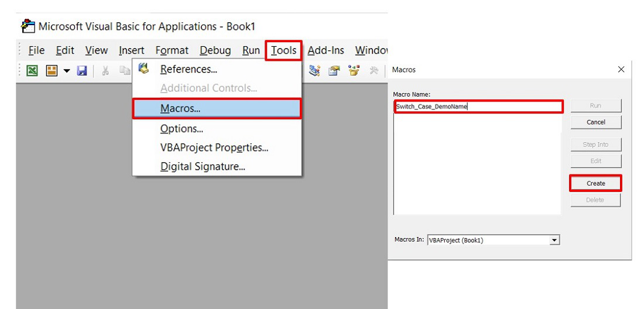Open the Add-Ins menu
Screen dimensions: 644x309
pos(326,50)
